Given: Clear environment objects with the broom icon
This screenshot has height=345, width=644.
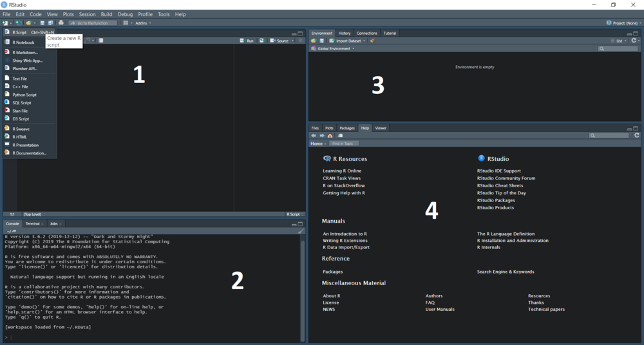Looking at the screenshot, I should coord(372,41).
